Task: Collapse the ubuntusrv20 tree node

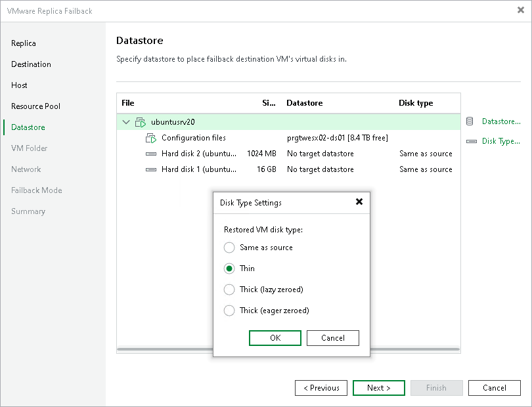Action: (x=126, y=122)
